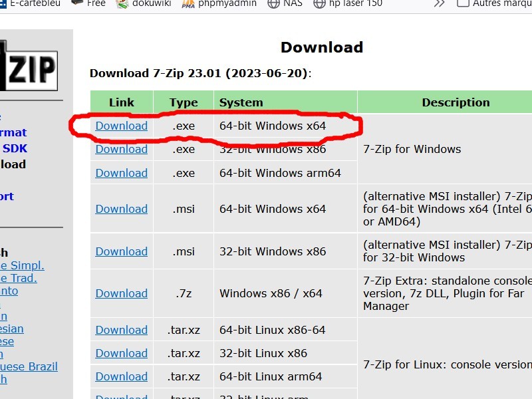Switch language to Portuguese Brazil

tap(29, 366)
